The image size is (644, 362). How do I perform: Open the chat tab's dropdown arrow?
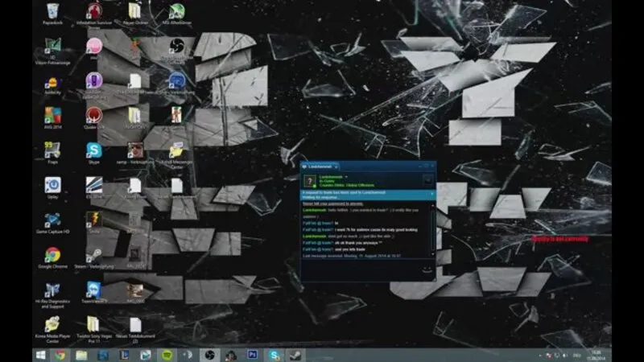tap(336, 167)
